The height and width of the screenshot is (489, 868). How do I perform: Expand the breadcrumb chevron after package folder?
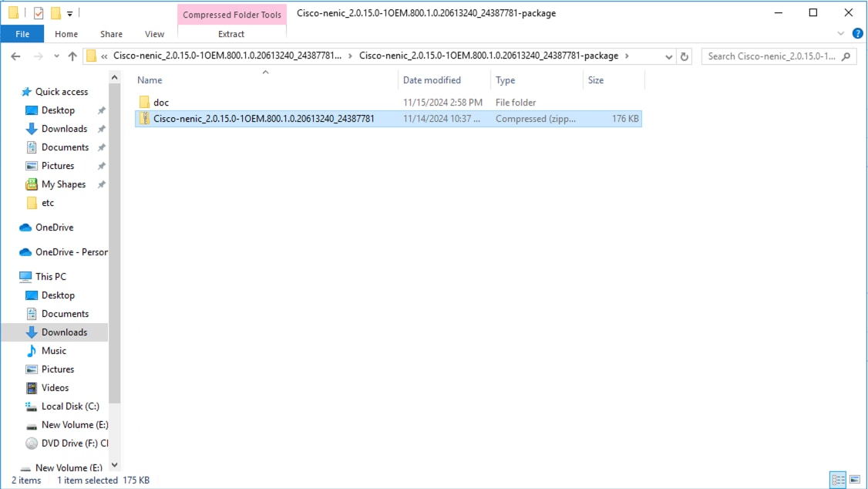(x=627, y=56)
